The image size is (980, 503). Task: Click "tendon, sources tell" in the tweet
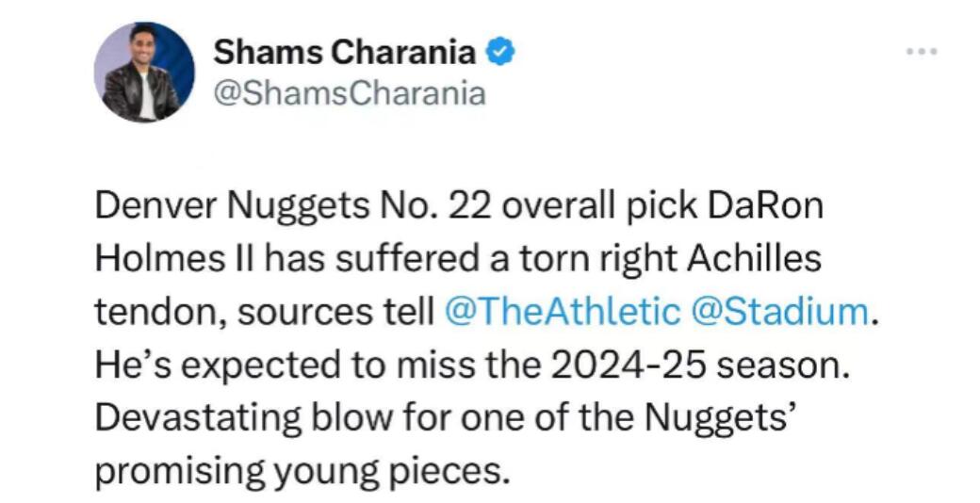pos(264,312)
